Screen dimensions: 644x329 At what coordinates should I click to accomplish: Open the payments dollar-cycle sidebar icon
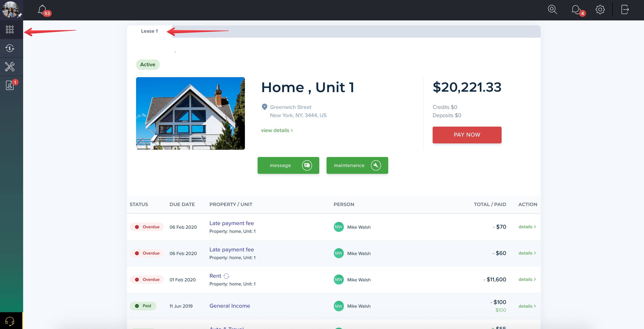click(x=10, y=48)
